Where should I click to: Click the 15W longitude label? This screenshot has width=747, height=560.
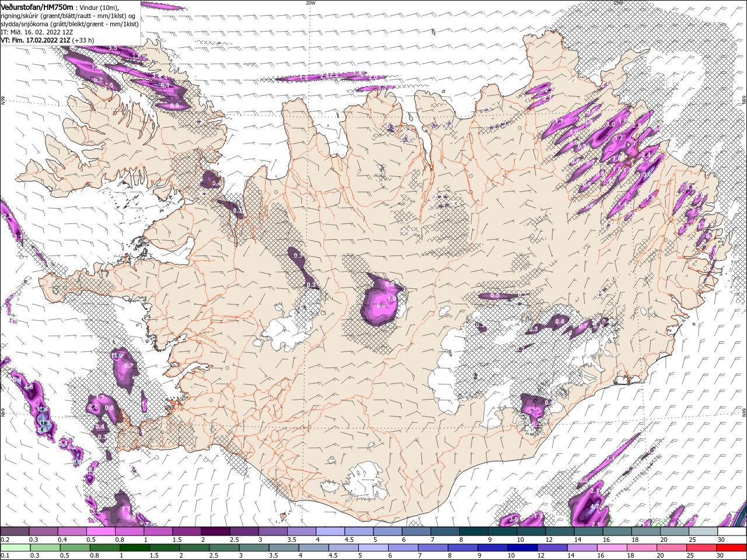pos(618,3)
